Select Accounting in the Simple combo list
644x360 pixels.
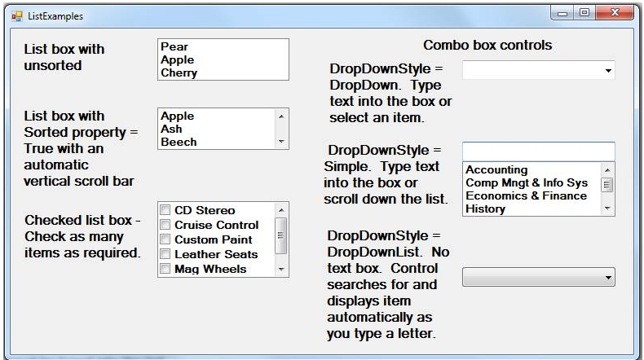pyautogui.click(x=532, y=169)
